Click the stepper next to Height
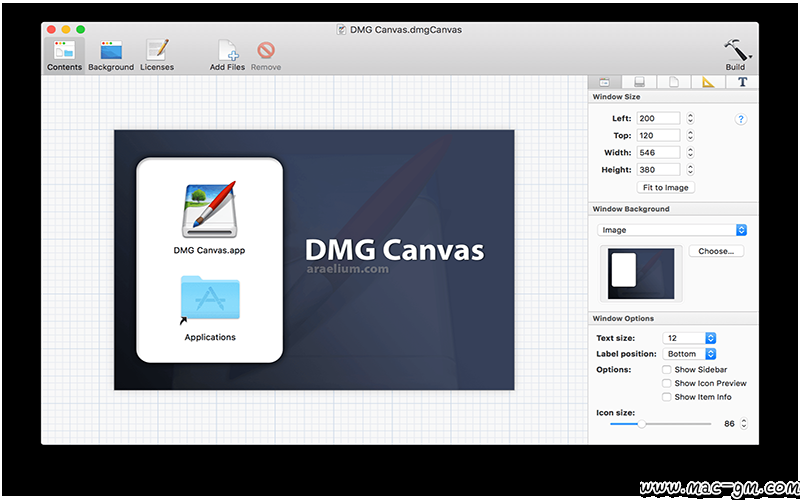 (x=690, y=170)
